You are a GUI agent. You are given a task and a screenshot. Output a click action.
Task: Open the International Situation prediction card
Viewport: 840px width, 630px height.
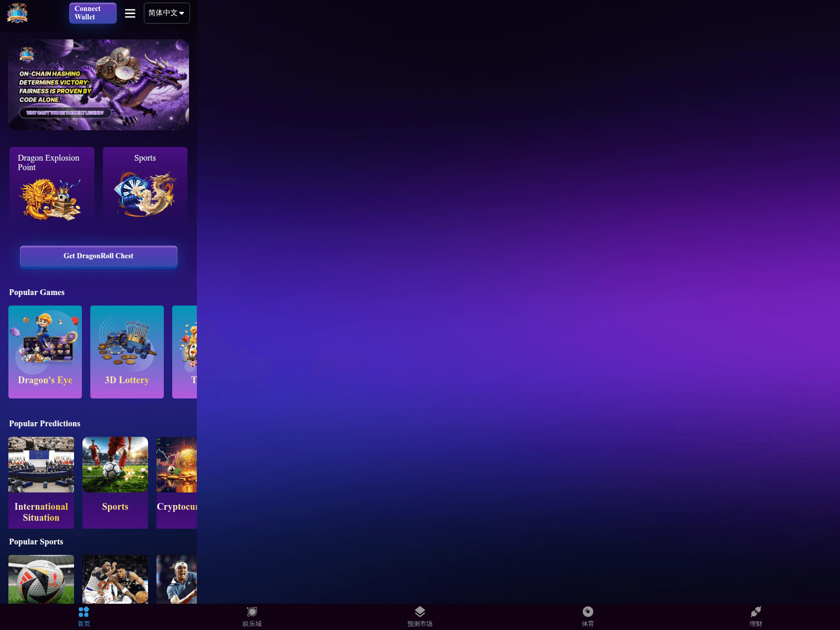point(41,482)
